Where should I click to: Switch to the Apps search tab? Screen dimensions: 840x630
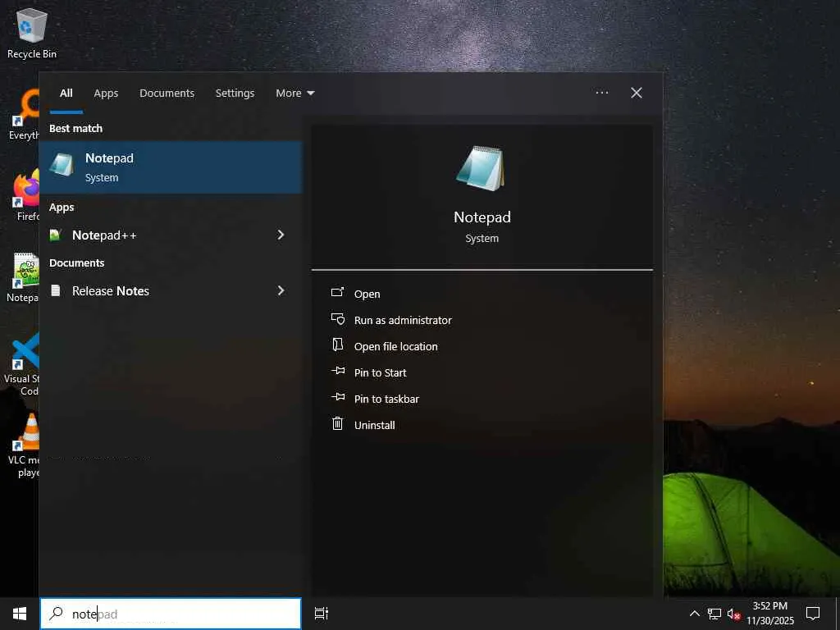[106, 94]
